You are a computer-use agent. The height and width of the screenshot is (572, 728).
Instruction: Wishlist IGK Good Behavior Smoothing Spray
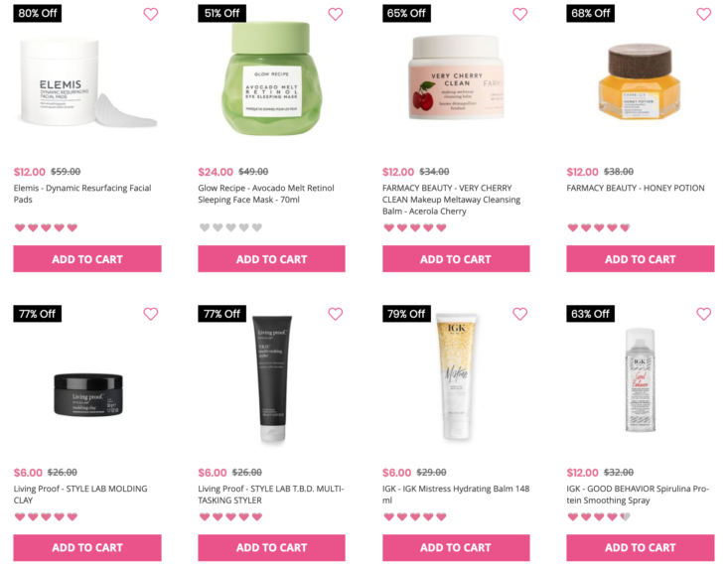point(704,314)
